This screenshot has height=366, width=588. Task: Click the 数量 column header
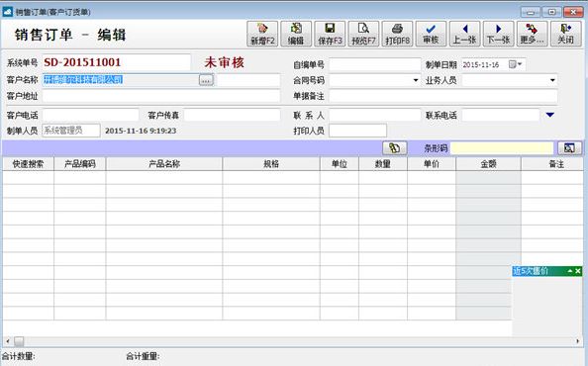click(x=383, y=164)
